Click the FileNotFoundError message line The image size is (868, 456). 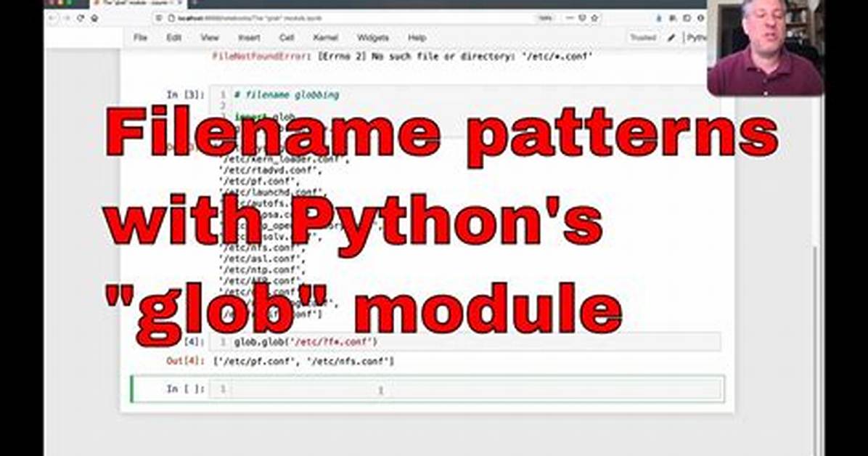tap(403, 56)
